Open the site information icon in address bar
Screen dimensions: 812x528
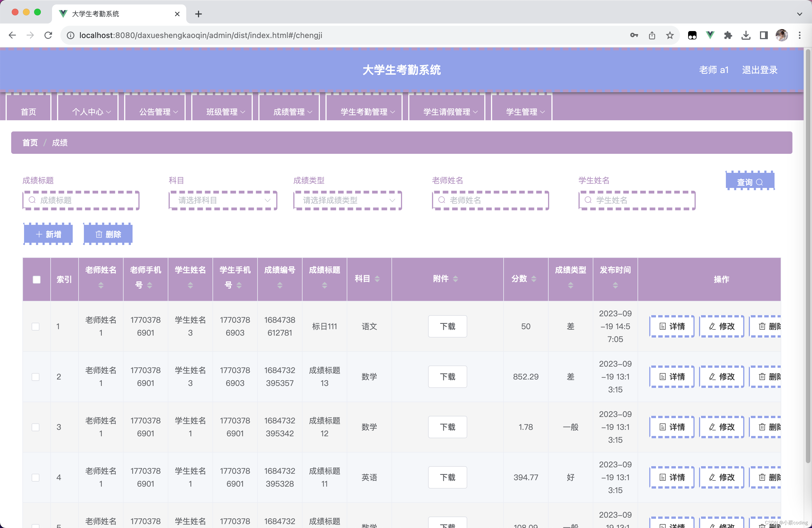coord(70,35)
